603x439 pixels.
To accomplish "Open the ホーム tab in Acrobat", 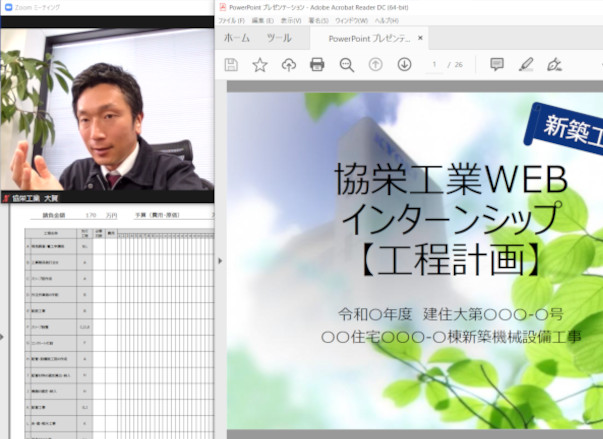I will click(x=237, y=38).
